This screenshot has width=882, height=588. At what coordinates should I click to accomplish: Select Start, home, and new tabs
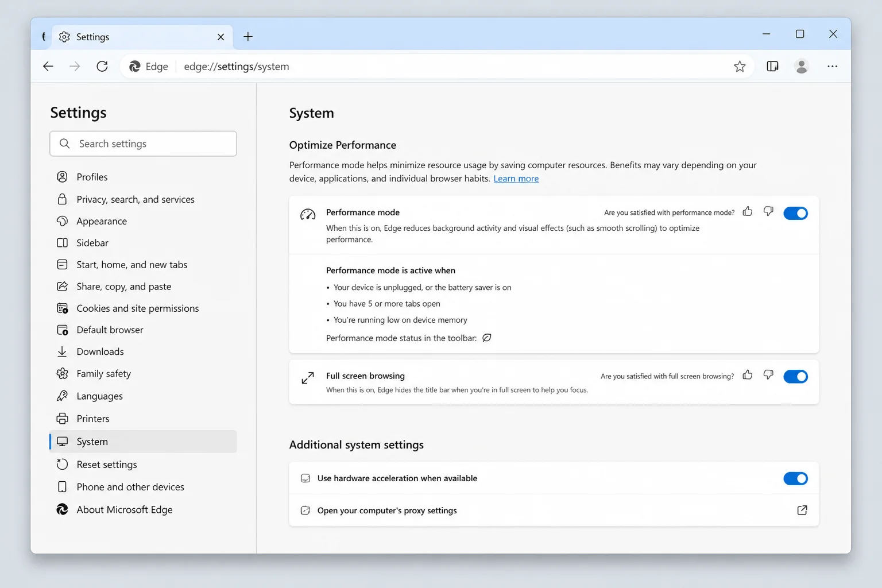coord(143,265)
